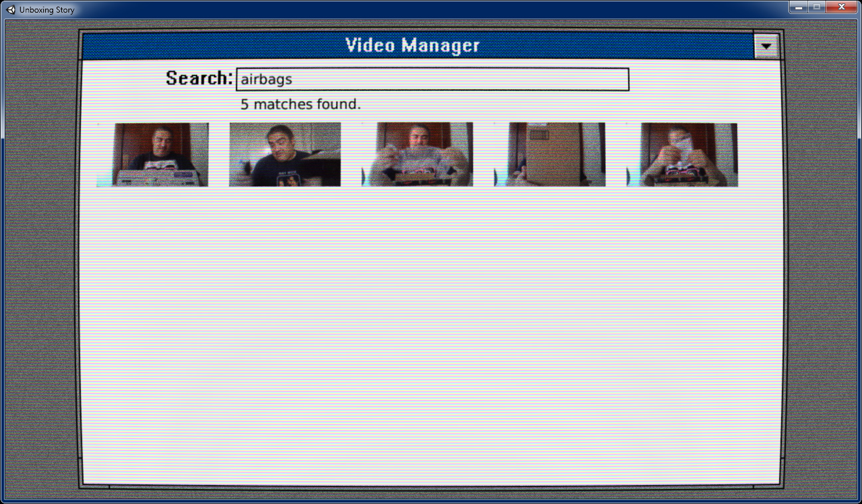Click the Video Manager title bar
This screenshot has height=504, width=862.
tap(412, 46)
